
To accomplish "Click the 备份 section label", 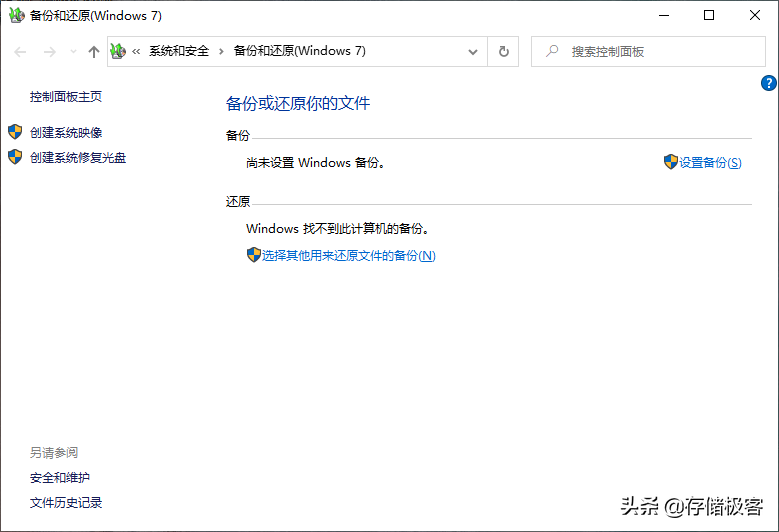I will [x=237, y=136].
